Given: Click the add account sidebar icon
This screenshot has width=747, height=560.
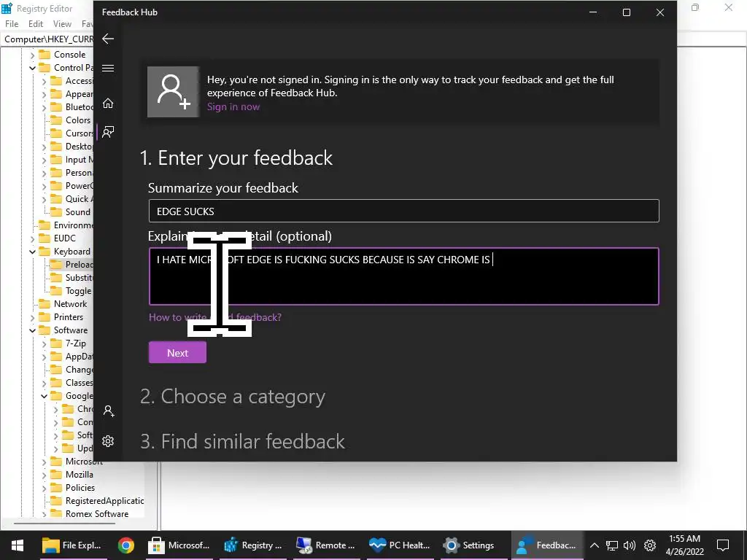Looking at the screenshot, I should click(108, 411).
